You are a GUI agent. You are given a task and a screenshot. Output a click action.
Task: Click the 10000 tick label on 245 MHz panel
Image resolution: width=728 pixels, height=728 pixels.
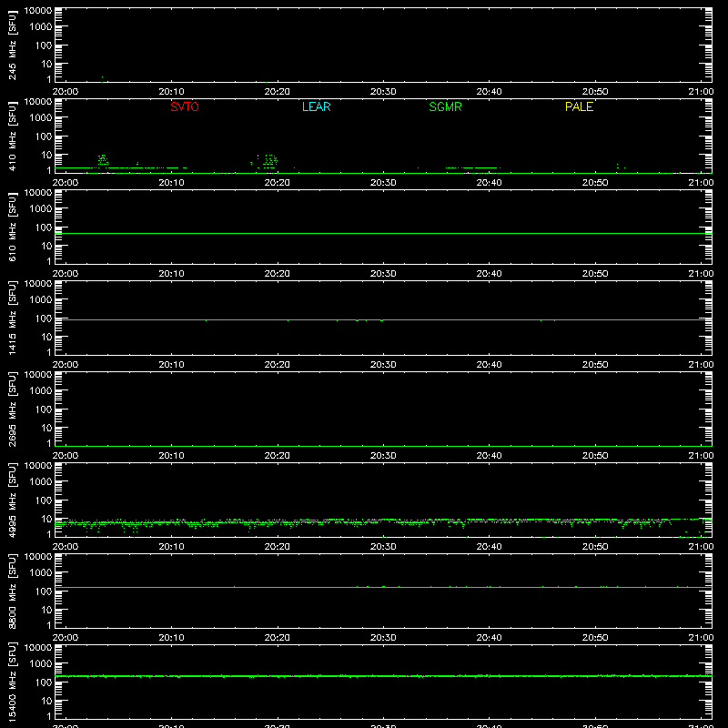[38, 11]
